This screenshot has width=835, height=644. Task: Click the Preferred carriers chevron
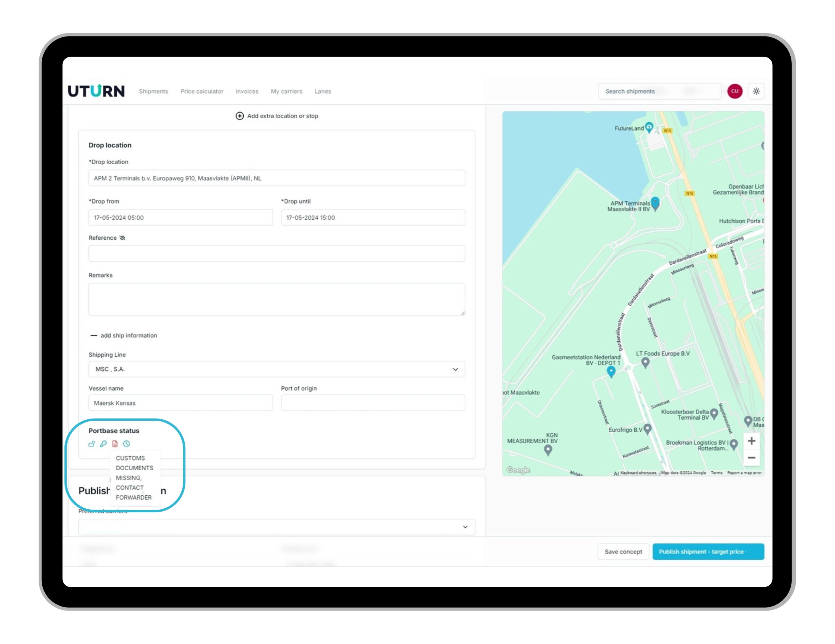click(465, 527)
